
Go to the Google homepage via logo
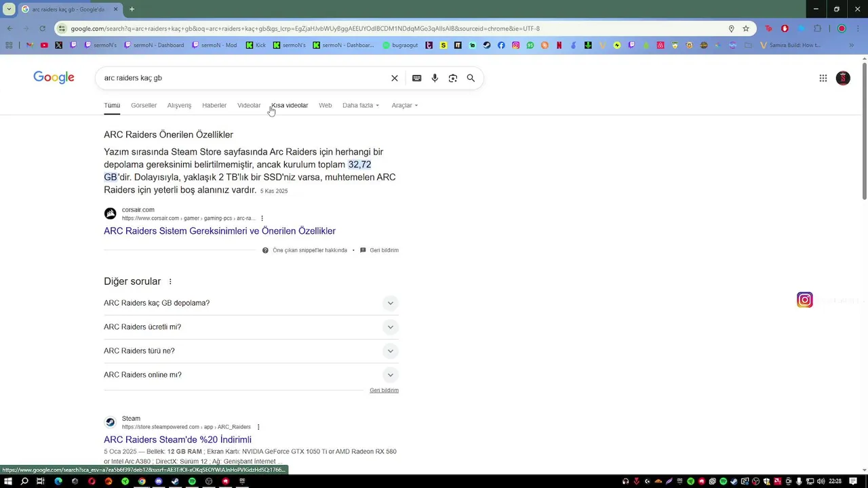(54, 77)
